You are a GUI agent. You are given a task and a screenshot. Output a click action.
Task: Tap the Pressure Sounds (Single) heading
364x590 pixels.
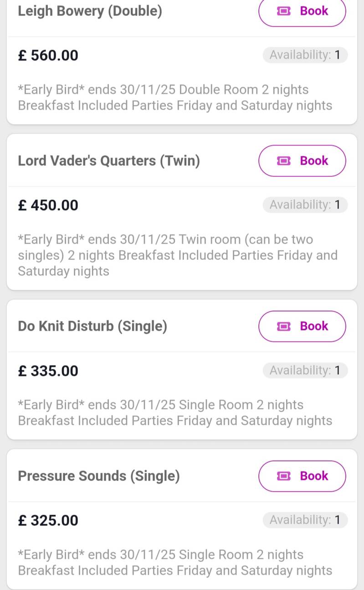tap(99, 476)
